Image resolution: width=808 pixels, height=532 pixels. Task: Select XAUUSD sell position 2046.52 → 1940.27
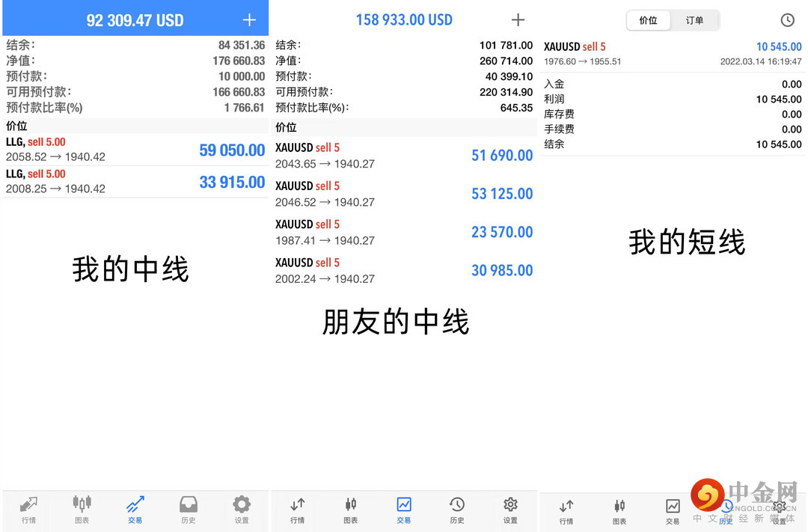[404, 194]
